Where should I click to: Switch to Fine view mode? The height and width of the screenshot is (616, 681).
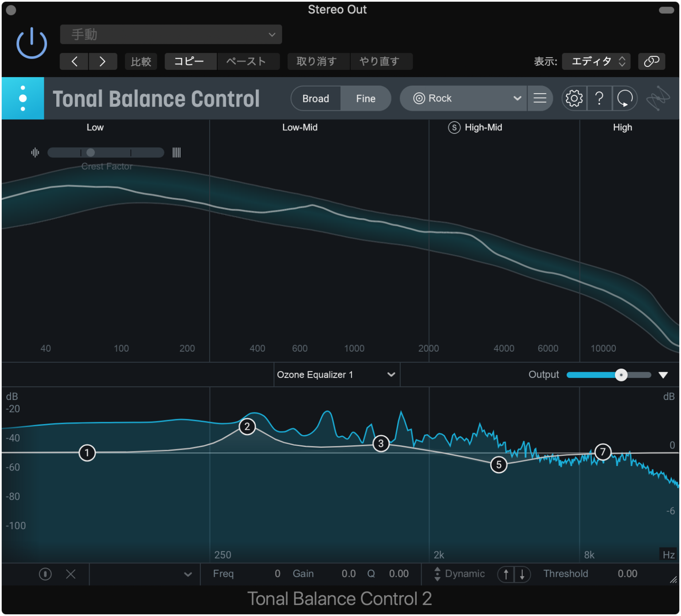[365, 98]
